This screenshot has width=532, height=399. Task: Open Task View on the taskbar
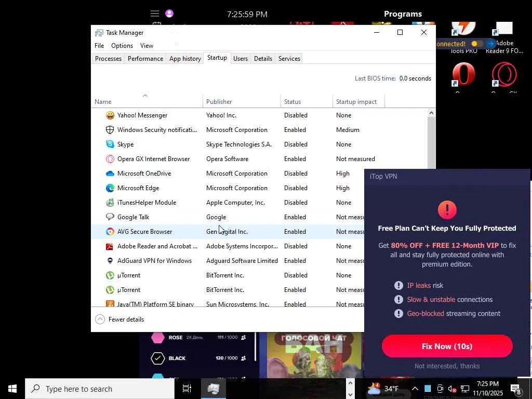(187, 389)
